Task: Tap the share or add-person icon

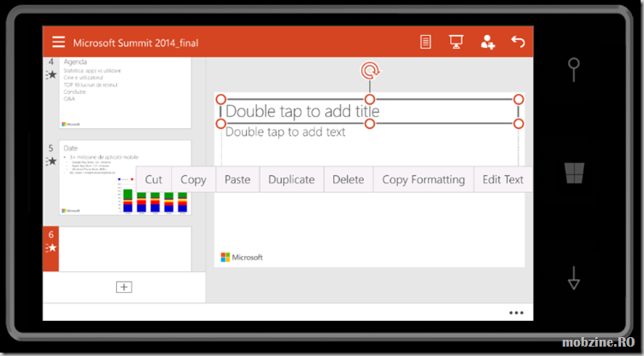Action: tap(488, 42)
